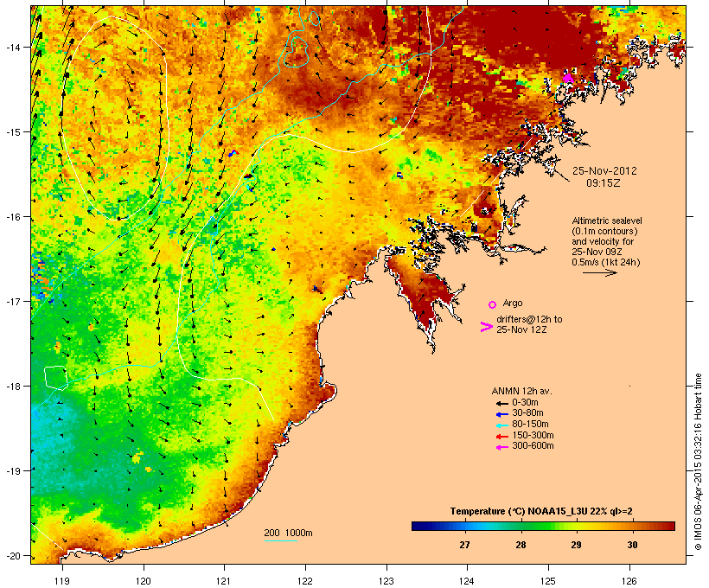
Task: Click the longitude axis label 122
Action: pyautogui.click(x=305, y=581)
